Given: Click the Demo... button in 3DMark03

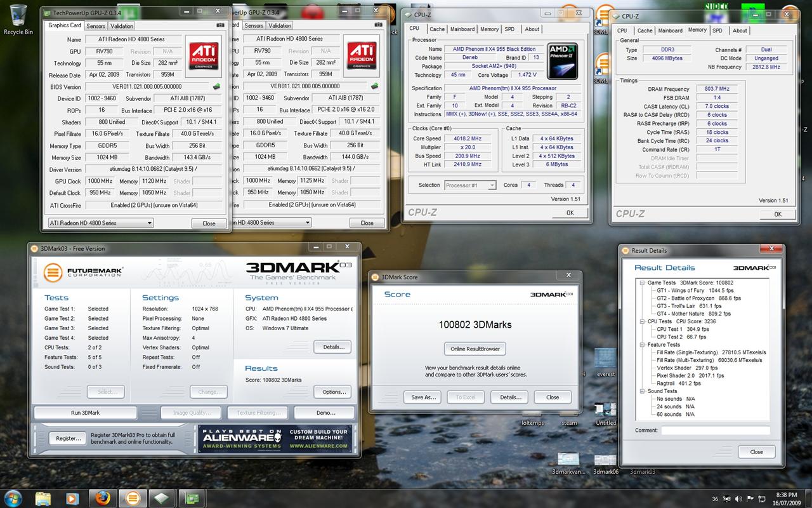Looking at the screenshot, I should 325,413.
